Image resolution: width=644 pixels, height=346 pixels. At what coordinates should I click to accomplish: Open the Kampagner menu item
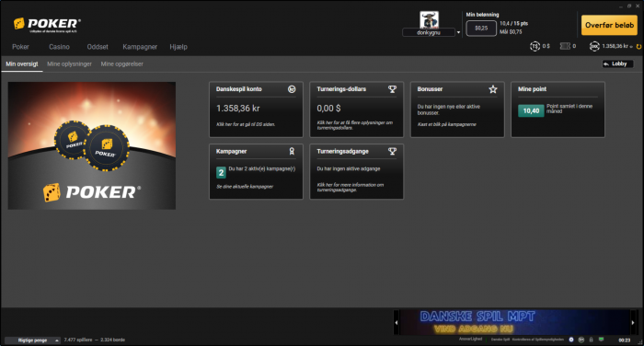click(x=140, y=47)
